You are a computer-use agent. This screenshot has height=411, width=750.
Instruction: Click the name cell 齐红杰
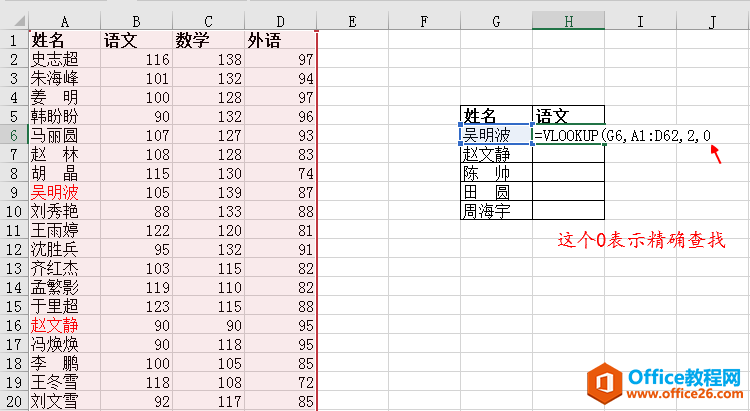(65, 268)
